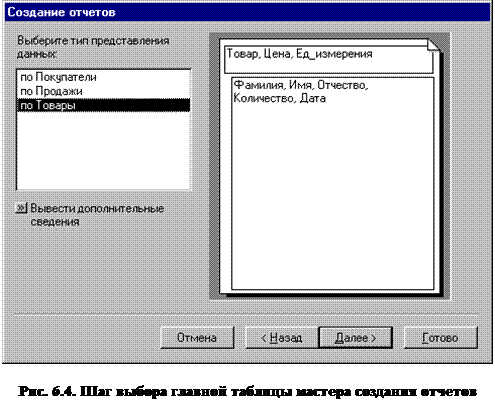The width and height of the screenshot is (495, 412).
Task: Click the 'Количество, Дата' preview line
Action: [x=279, y=98]
